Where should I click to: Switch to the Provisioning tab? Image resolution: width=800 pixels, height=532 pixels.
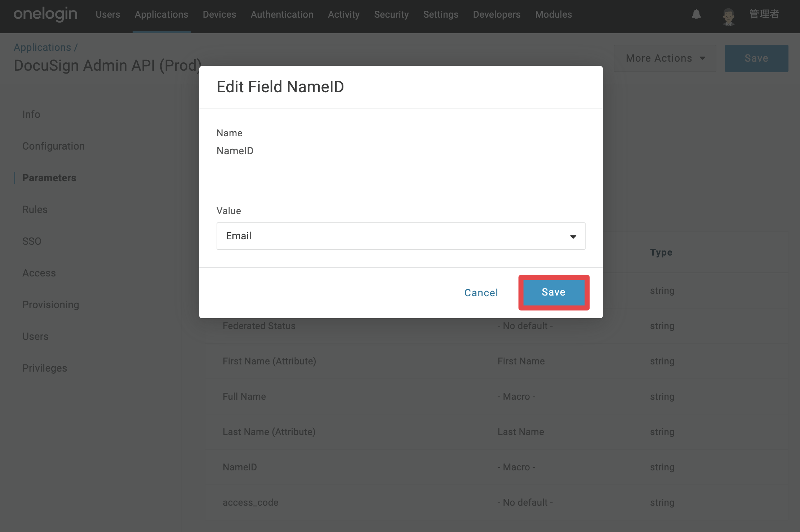pyautogui.click(x=51, y=305)
